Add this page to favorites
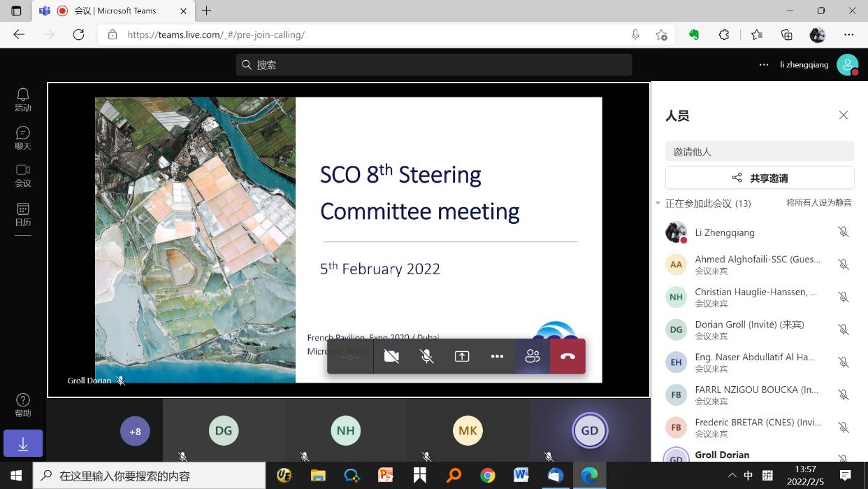 coord(661,34)
